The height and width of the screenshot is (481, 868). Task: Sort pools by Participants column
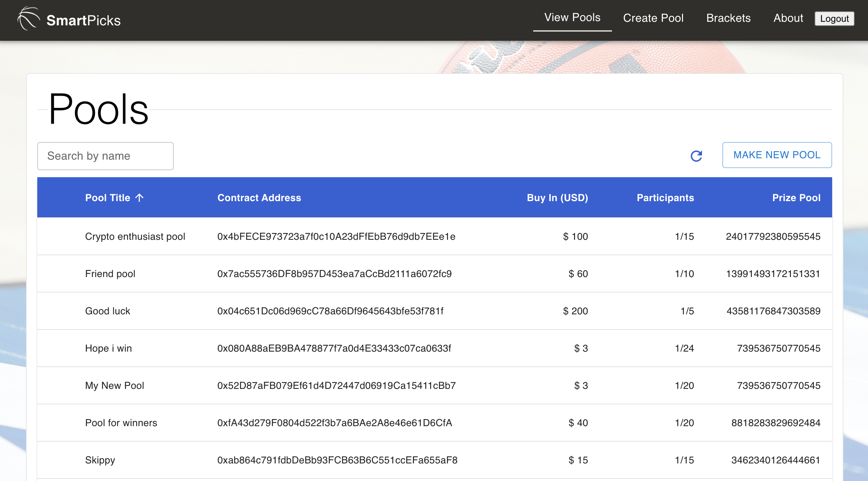665,198
